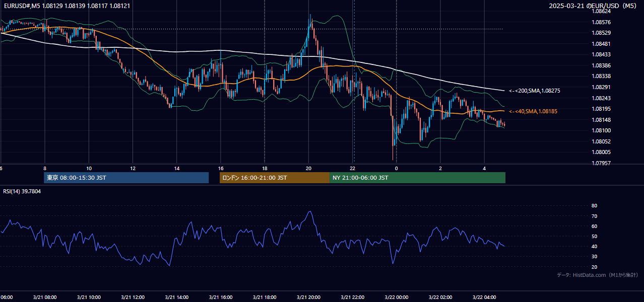This screenshot has height=302, width=644.
Task: Click price axis value 1.08195
Action: 601,109
